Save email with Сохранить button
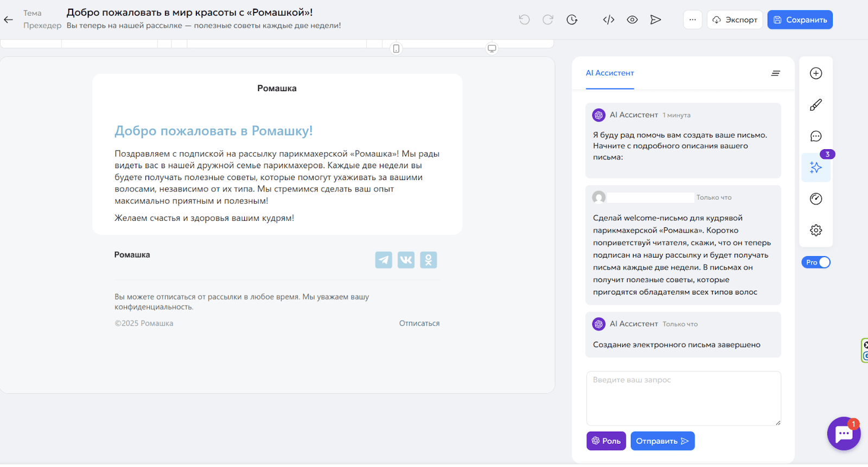 coord(800,20)
